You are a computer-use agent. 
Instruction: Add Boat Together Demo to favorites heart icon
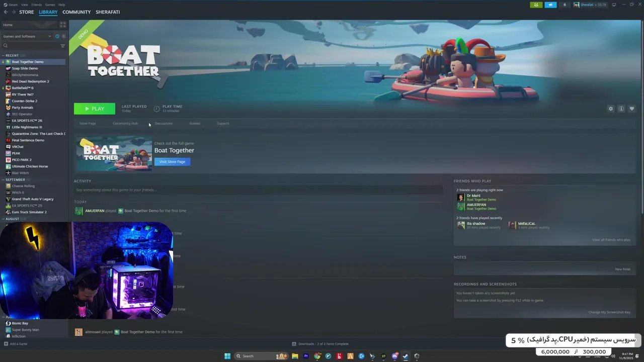(632, 109)
